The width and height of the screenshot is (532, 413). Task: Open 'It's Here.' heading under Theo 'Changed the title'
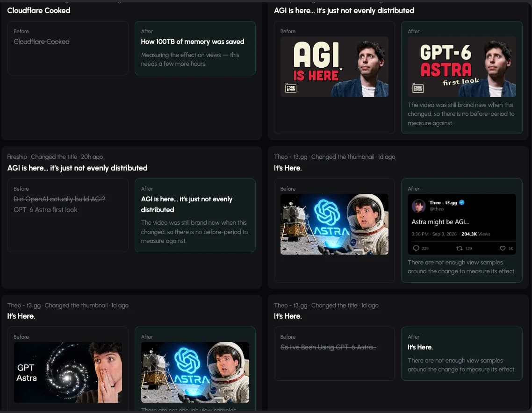[x=288, y=316]
